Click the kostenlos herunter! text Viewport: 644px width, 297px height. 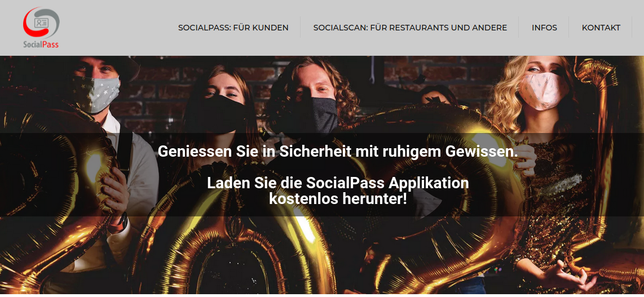[338, 199]
